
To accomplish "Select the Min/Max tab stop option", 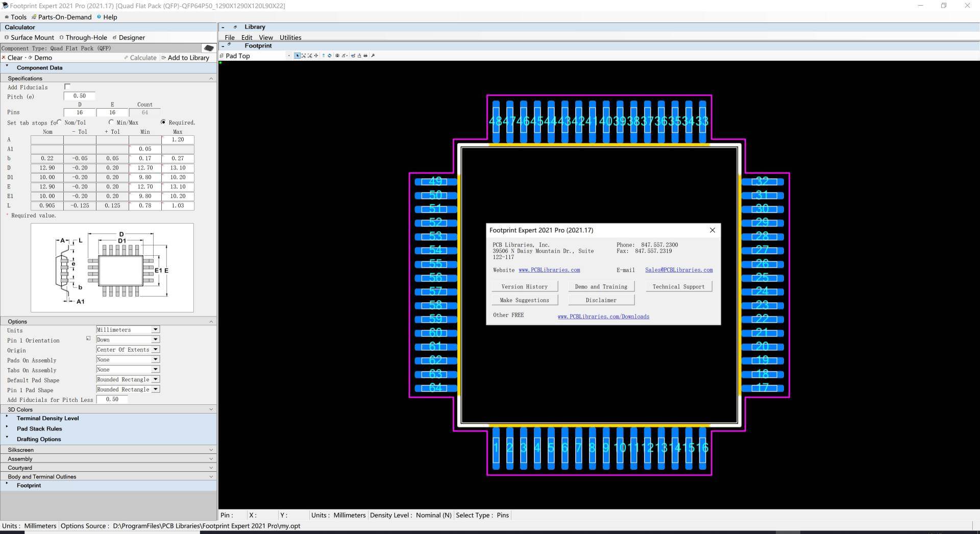I will point(111,122).
